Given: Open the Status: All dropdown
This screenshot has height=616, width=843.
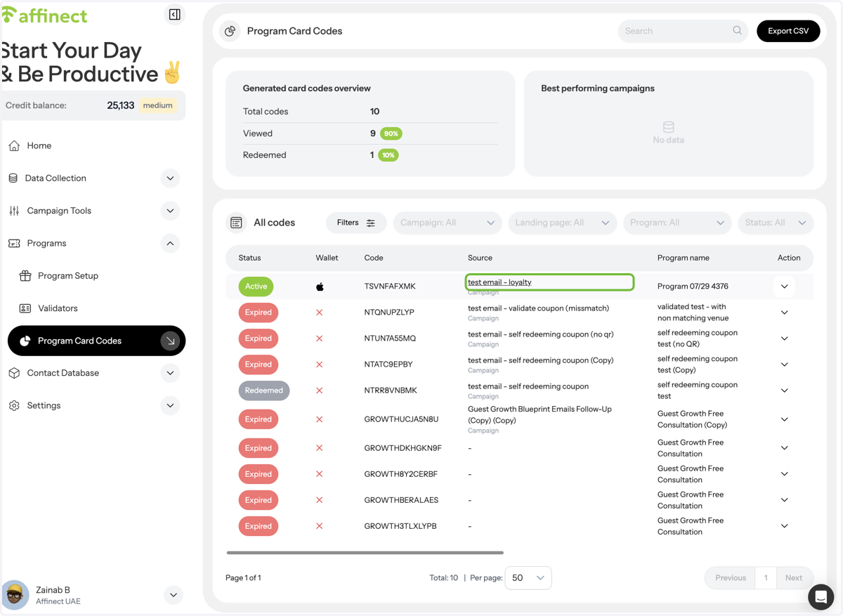Looking at the screenshot, I should coord(776,223).
